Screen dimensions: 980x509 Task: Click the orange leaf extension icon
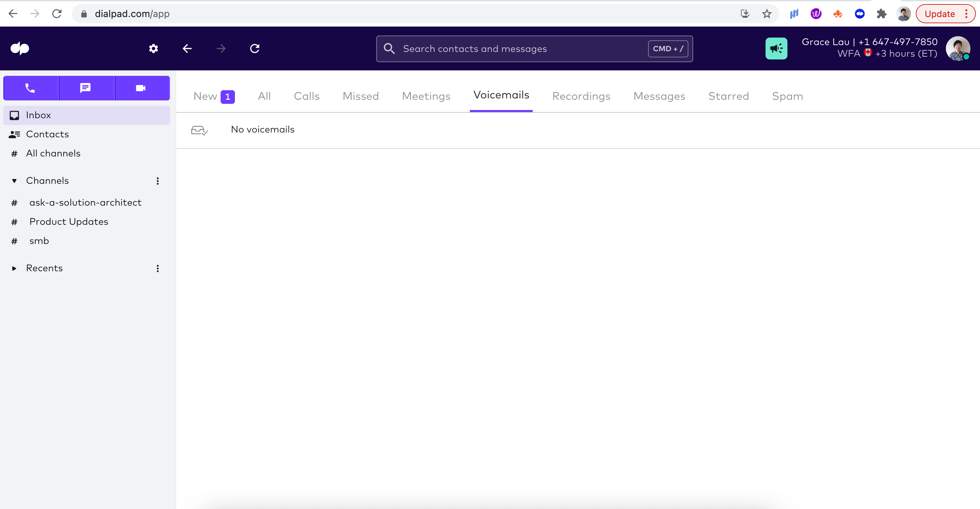coord(838,14)
